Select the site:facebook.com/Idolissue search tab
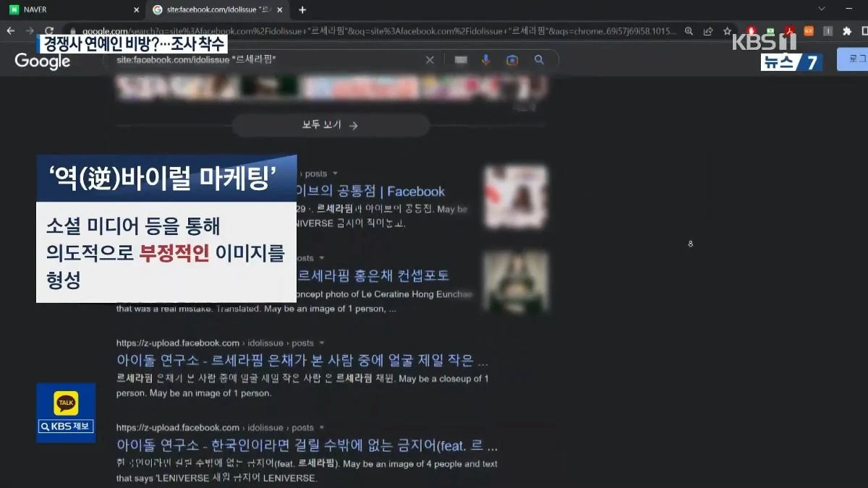 pyautogui.click(x=217, y=9)
